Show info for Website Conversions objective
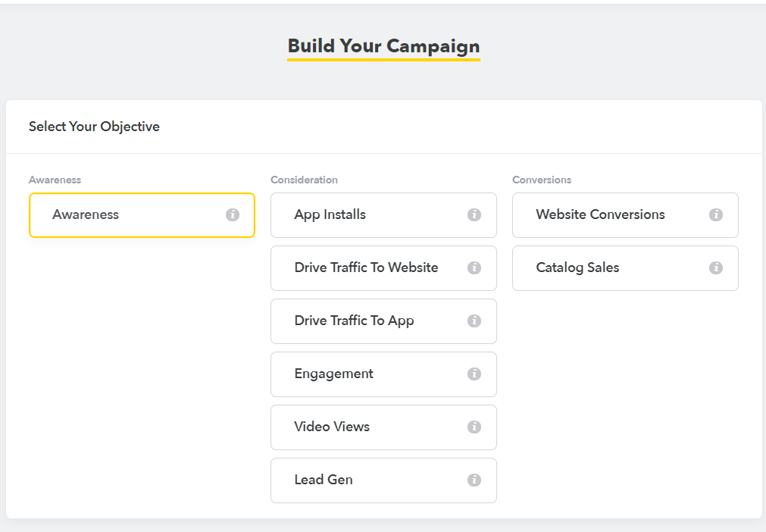The width and height of the screenshot is (766, 532). [716, 214]
